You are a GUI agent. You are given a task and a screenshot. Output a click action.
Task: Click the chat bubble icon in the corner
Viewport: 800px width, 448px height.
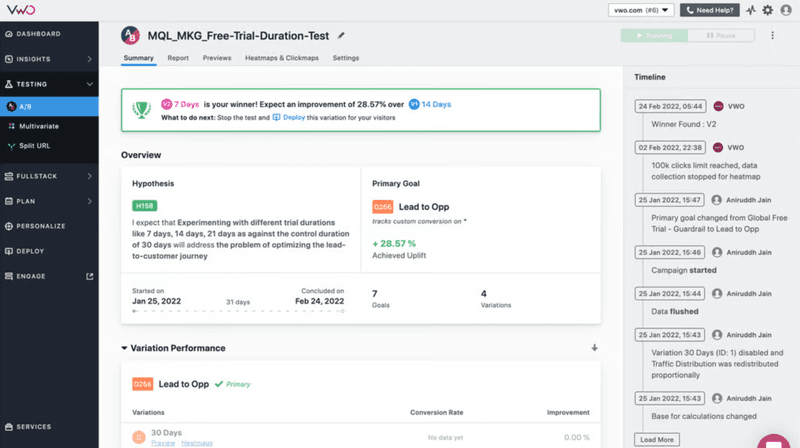point(773,441)
